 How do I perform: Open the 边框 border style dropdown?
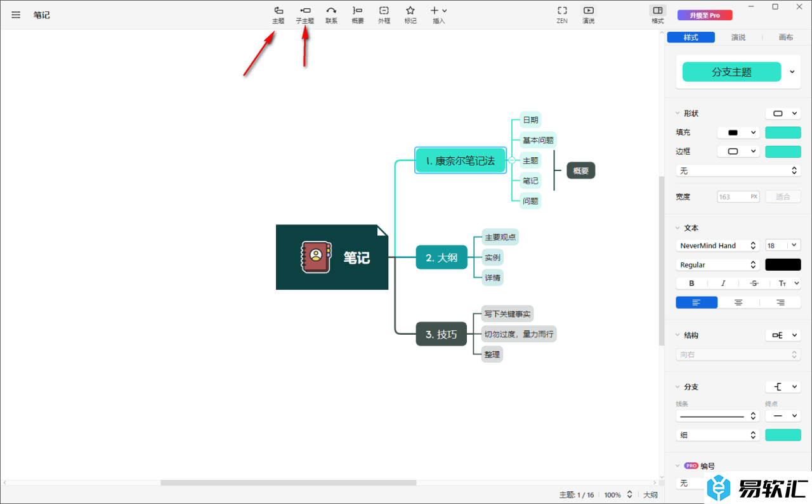(738, 152)
